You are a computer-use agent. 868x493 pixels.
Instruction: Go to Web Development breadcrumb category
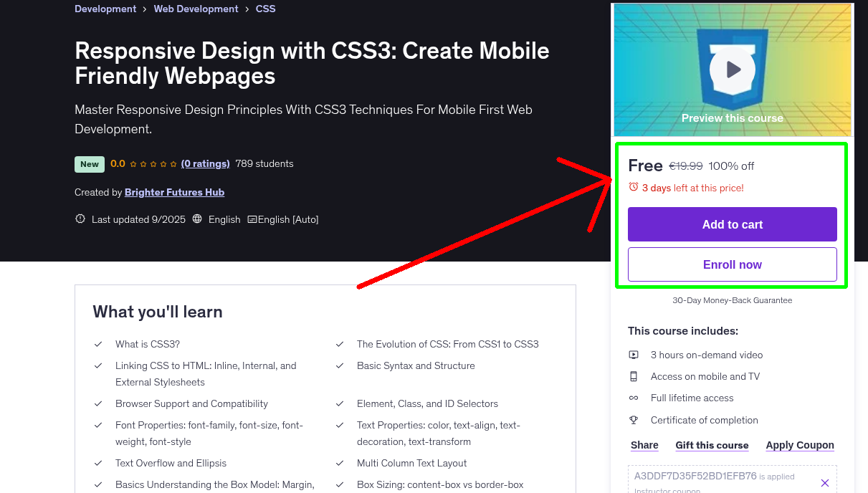pyautogui.click(x=196, y=9)
